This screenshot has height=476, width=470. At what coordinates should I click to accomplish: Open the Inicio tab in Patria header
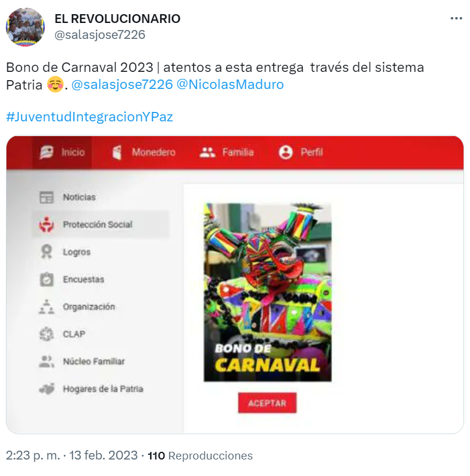[62, 152]
